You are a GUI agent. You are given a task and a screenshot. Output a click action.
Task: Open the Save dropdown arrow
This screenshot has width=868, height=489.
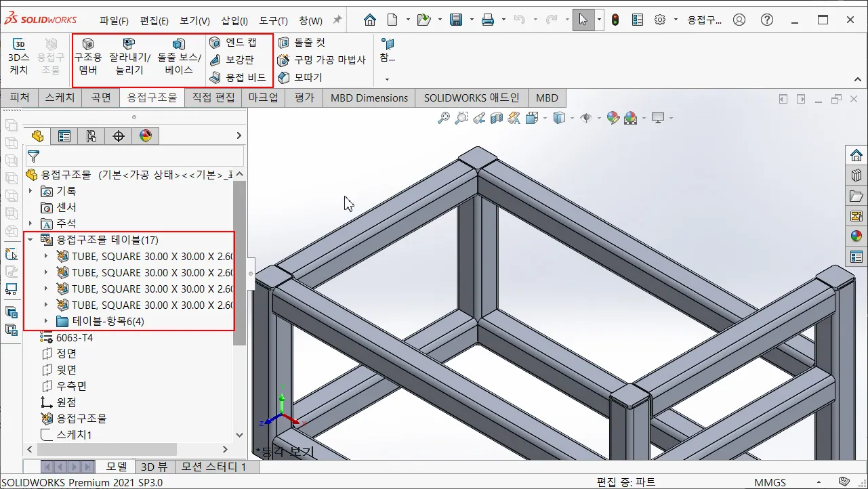(x=471, y=20)
